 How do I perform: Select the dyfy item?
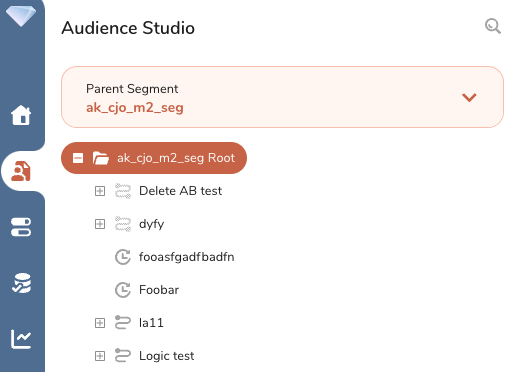click(x=152, y=224)
